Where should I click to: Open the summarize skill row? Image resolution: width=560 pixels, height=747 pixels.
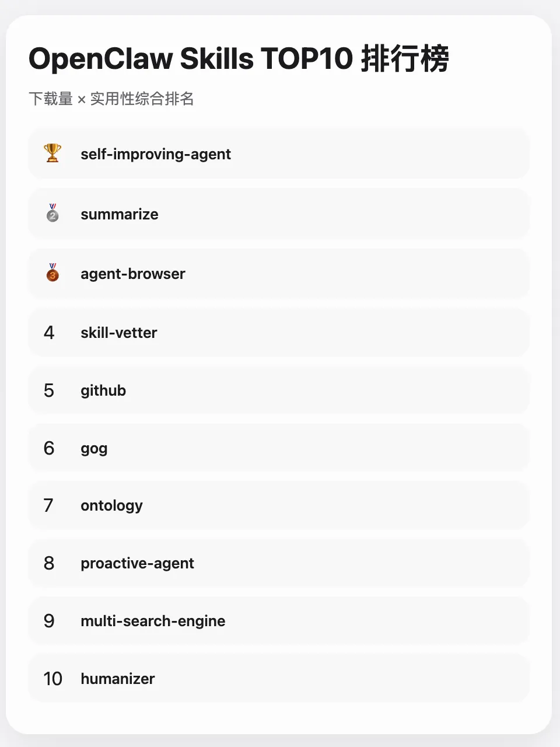click(x=279, y=214)
